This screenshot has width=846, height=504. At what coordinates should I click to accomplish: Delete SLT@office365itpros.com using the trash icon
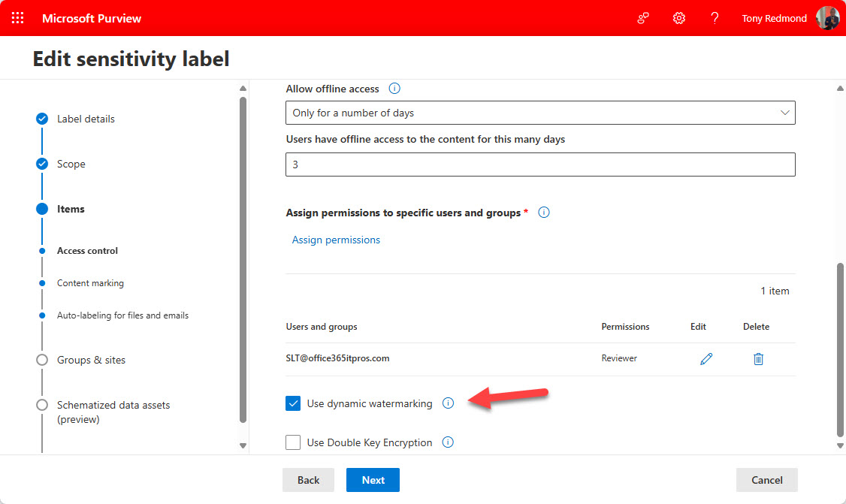pos(758,358)
